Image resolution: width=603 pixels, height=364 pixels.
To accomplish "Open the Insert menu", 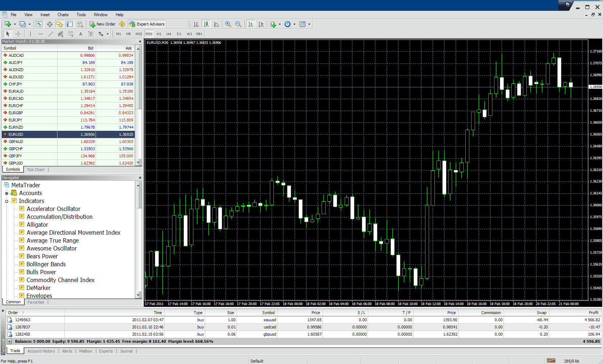I will (x=45, y=15).
